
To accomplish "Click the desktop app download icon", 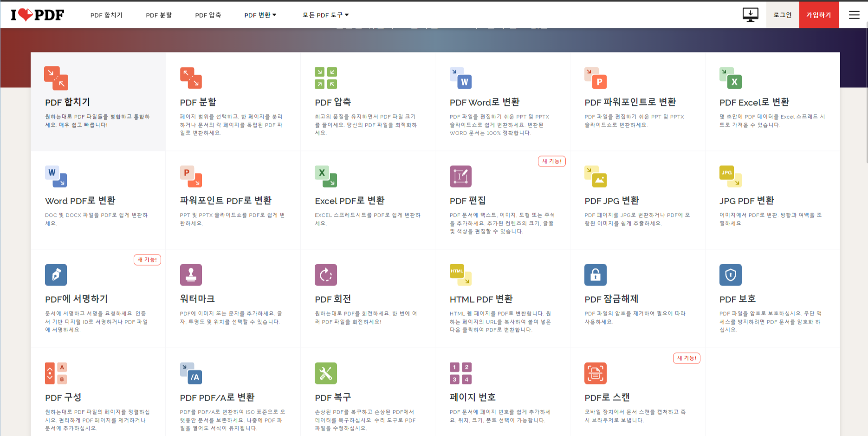I will [750, 14].
